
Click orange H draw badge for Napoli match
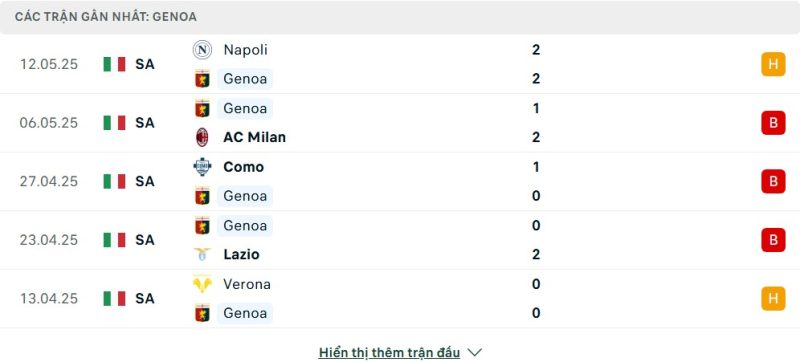(773, 64)
